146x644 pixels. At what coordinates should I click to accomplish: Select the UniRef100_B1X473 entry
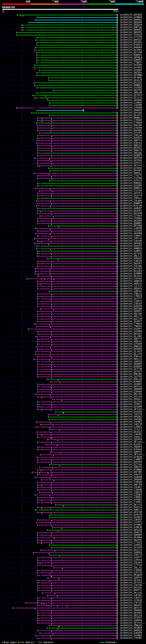pyautogui.click(x=131, y=116)
